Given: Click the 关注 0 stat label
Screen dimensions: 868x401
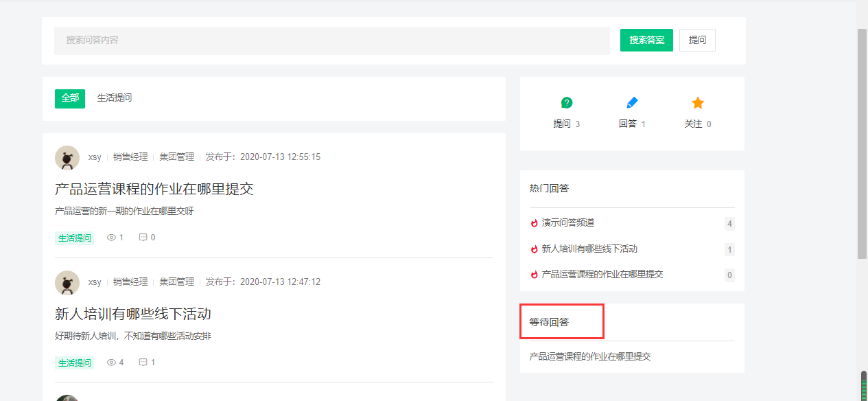Looking at the screenshot, I should pyautogui.click(x=698, y=124).
